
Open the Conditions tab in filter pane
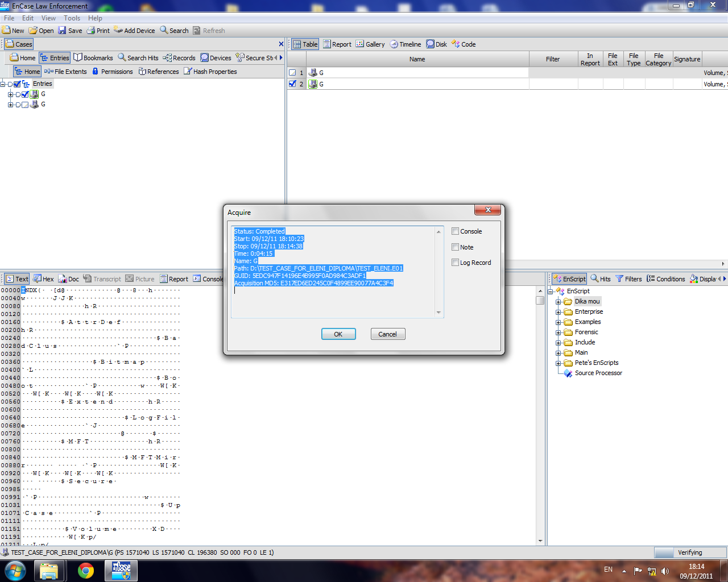tap(665, 278)
